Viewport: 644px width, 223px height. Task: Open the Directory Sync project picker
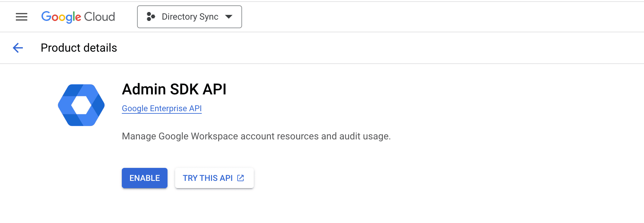pyautogui.click(x=189, y=17)
